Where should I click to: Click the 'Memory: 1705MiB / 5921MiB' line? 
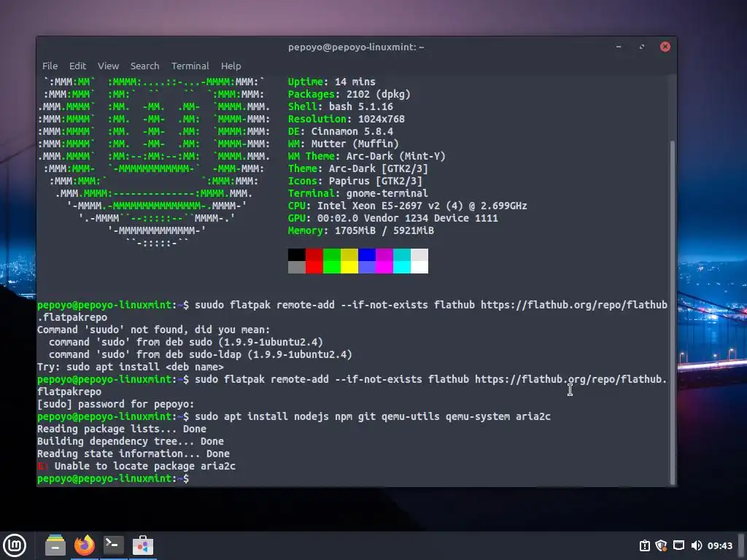[x=360, y=230]
